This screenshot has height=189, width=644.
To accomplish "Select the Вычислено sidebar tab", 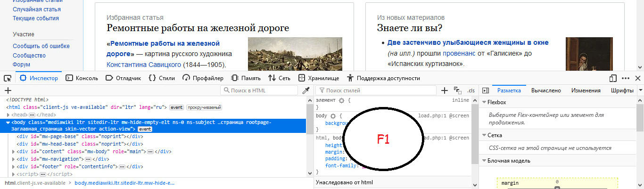I will [546, 90].
